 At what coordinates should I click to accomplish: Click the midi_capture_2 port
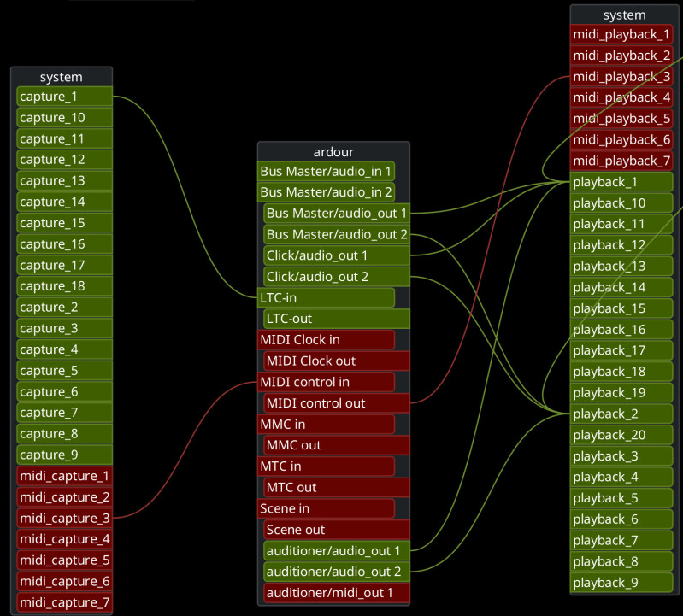coord(64,496)
